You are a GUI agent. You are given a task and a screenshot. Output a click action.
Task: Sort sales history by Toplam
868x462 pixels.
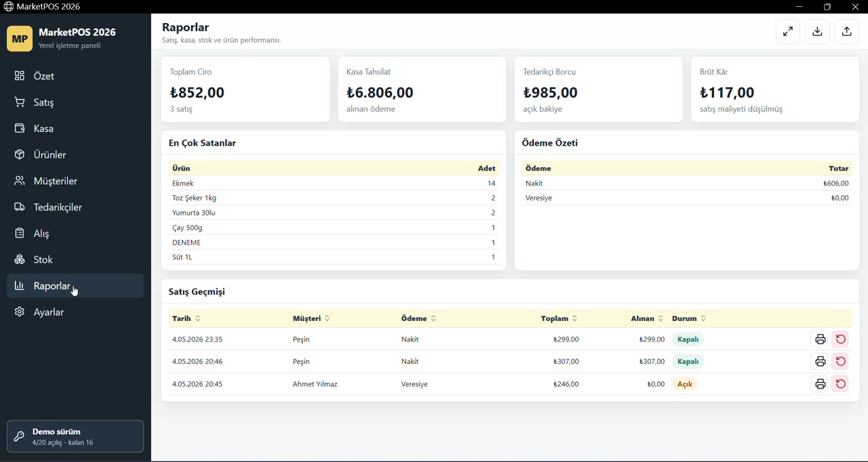pyautogui.click(x=559, y=318)
